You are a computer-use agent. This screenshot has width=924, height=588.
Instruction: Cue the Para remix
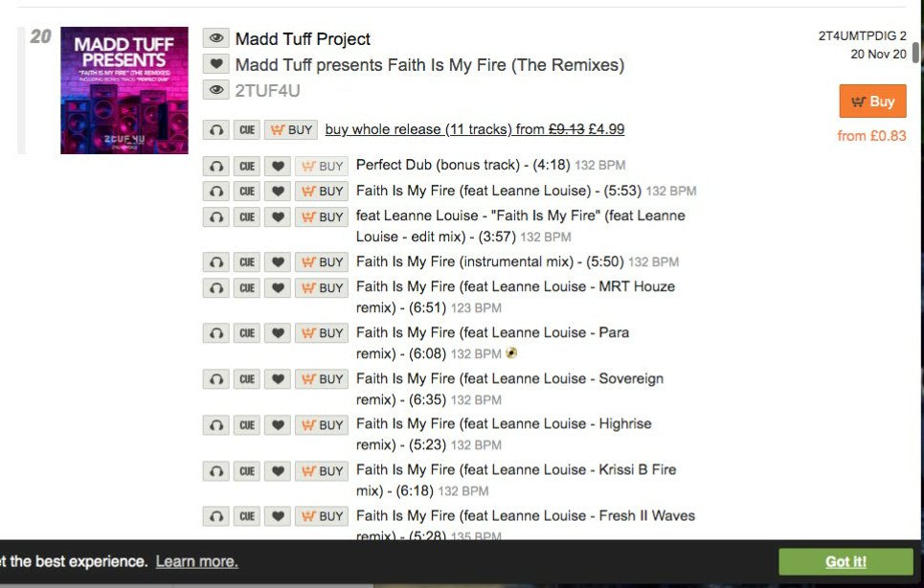point(247,333)
